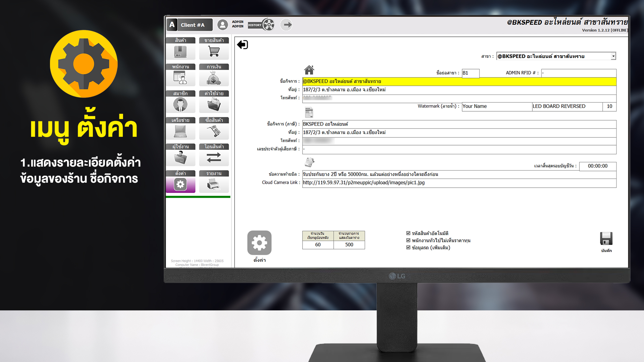
Task: Click the back arrow icon above the form
Action: (242, 45)
